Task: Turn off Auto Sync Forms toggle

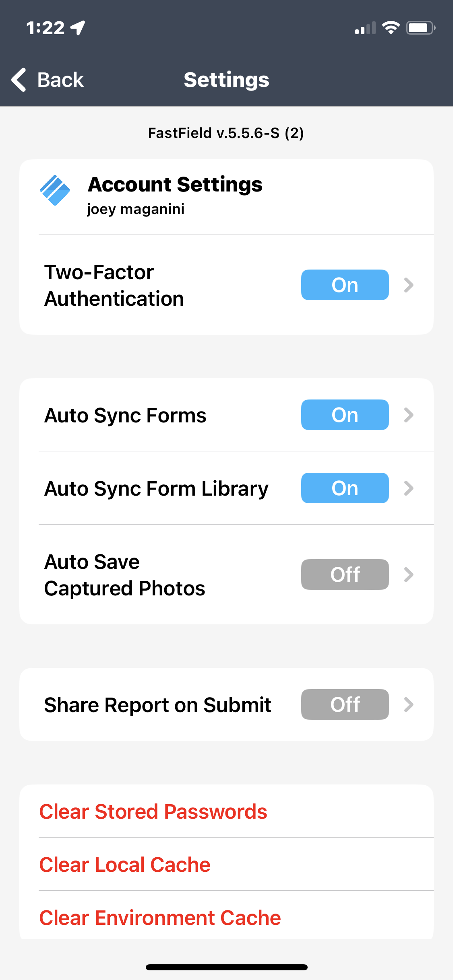Action: click(345, 415)
